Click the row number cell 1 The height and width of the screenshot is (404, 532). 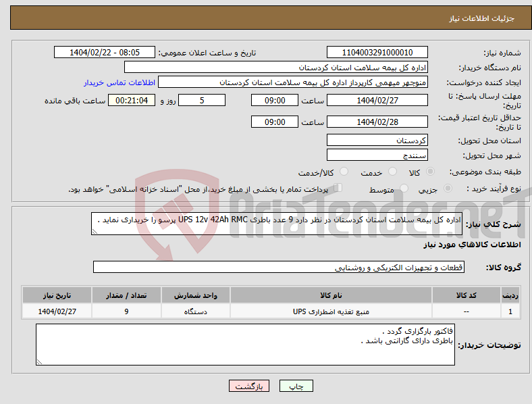pyautogui.click(x=510, y=311)
